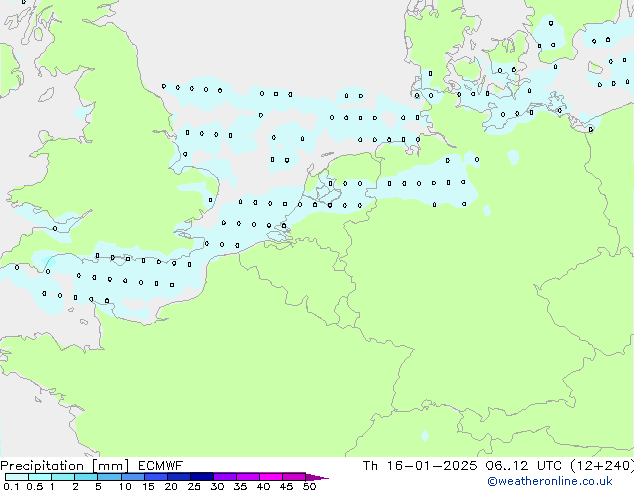Click the '20' legend scale value
This screenshot has height=490, width=634.
[x=171, y=486]
